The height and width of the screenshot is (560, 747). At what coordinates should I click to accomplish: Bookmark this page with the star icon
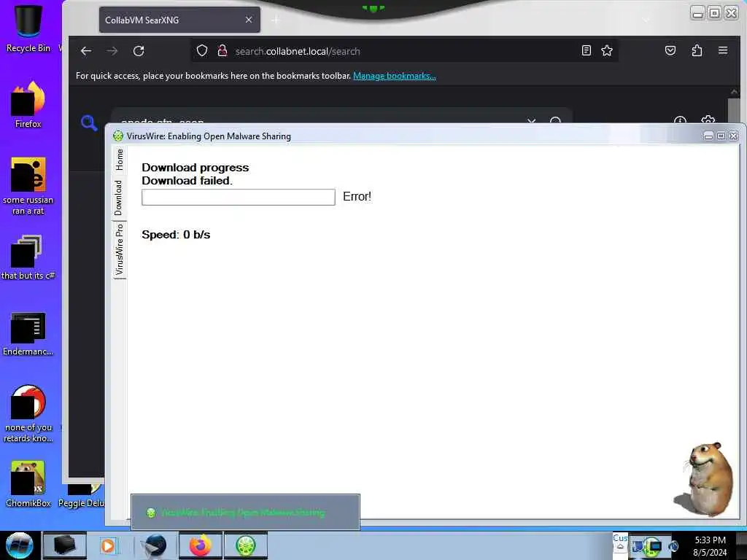pos(607,50)
